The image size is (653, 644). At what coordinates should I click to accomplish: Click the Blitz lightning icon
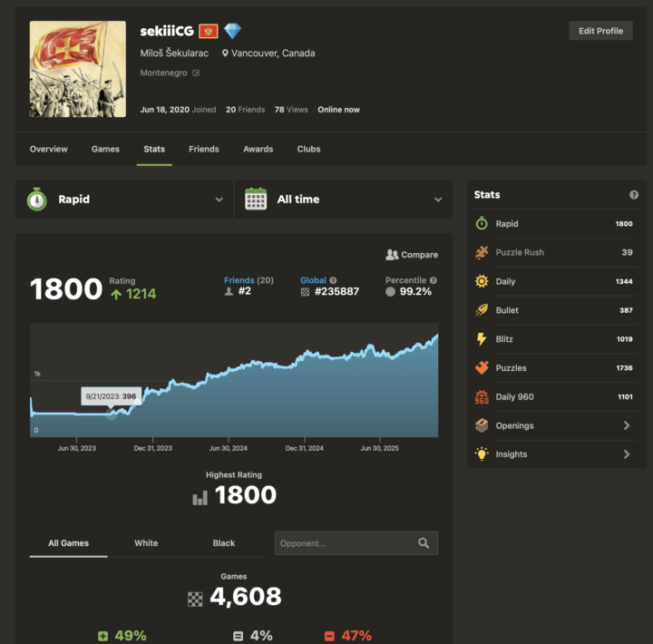(x=482, y=339)
